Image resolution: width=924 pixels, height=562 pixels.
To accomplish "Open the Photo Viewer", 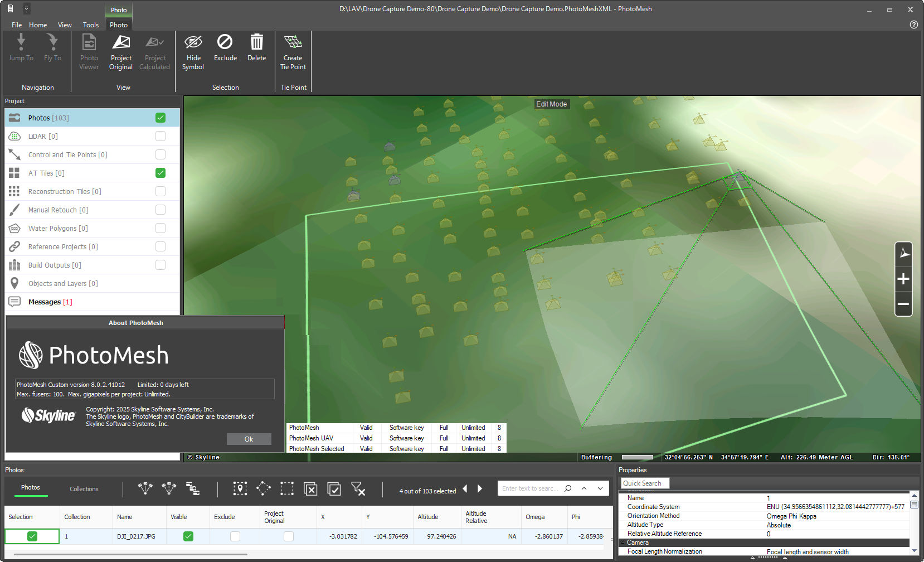I will [x=89, y=51].
